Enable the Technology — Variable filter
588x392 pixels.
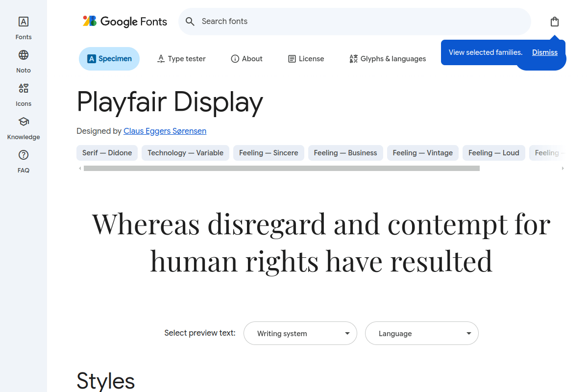(x=185, y=152)
